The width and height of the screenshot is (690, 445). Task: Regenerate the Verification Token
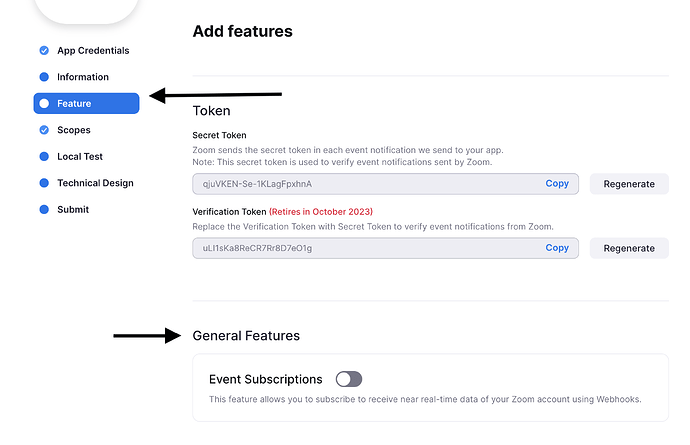[x=629, y=248]
